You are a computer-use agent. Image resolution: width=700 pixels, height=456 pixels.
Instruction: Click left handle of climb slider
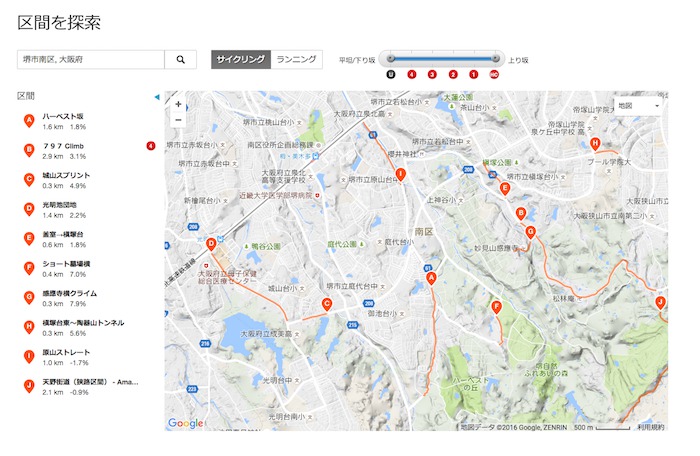pos(391,59)
